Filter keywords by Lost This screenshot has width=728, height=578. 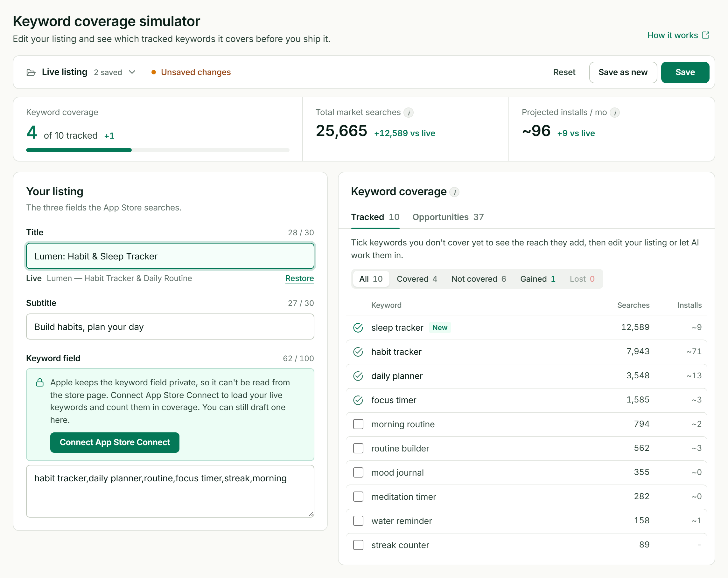582,279
